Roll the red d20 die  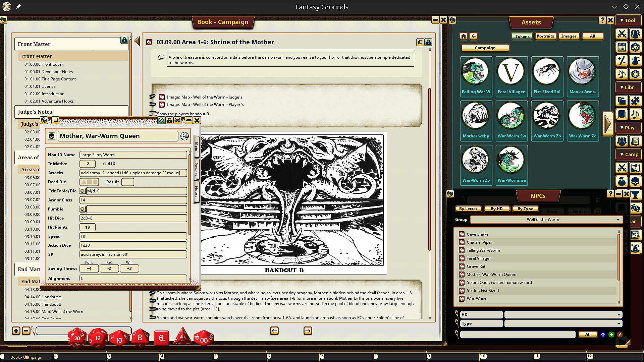77,338
